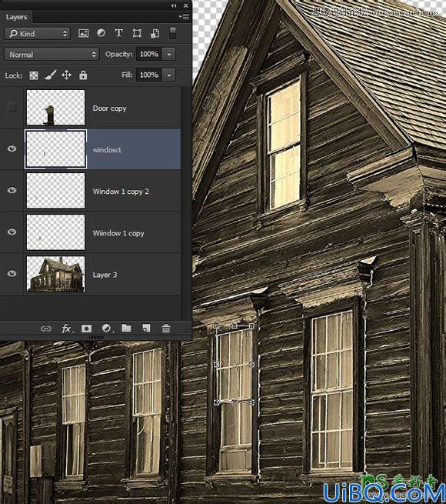446x504 pixels.
Task: Click the lock image pixels brush icon
Action: 51,75
